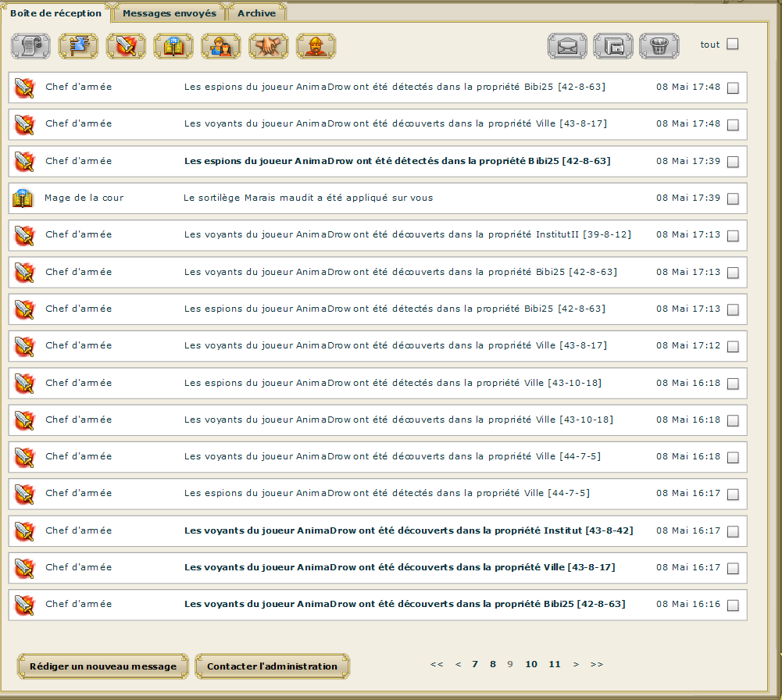Filter messages by the two-players icon

click(221, 46)
